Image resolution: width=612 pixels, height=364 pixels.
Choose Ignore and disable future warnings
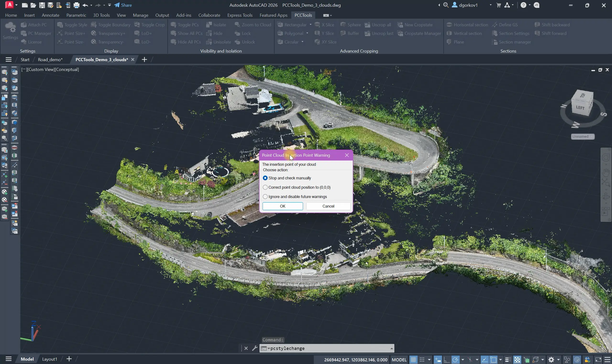coord(265,197)
